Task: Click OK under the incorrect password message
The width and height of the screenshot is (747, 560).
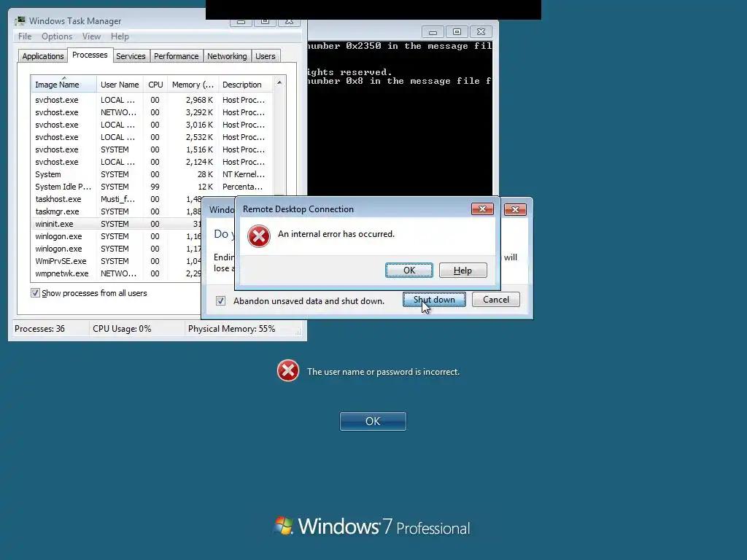Action: [373, 421]
